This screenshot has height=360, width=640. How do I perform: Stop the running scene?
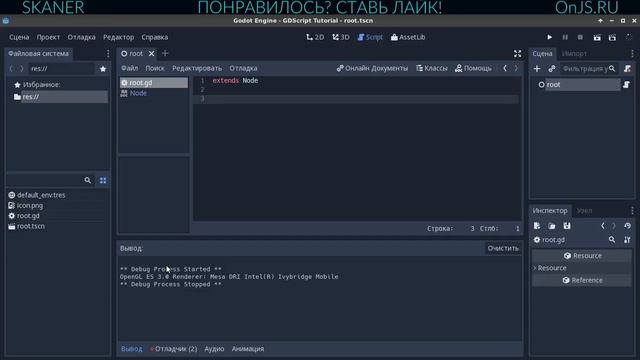tap(580, 37)
